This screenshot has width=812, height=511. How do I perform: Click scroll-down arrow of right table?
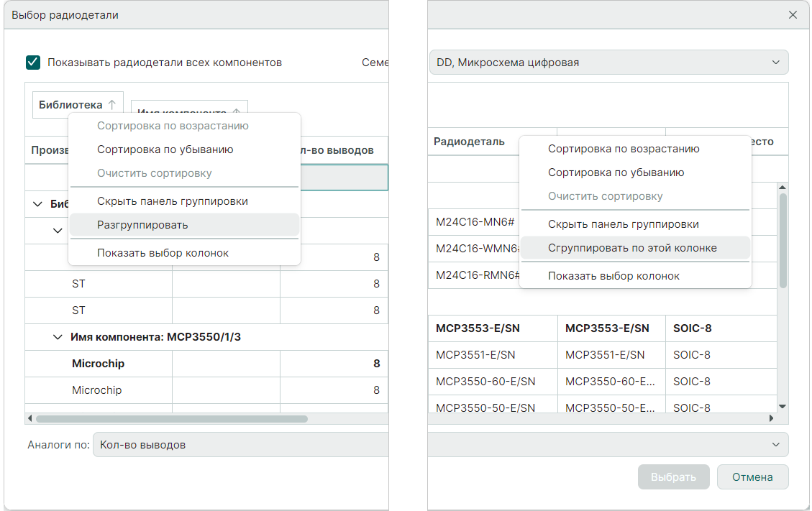pos(783,407)
